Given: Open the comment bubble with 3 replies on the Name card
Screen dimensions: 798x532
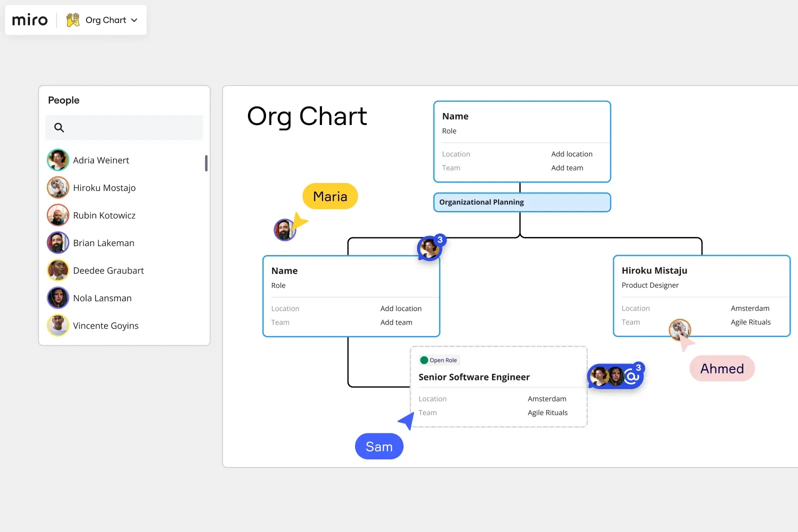Looking at the screenshot, I should pos(431,247).
